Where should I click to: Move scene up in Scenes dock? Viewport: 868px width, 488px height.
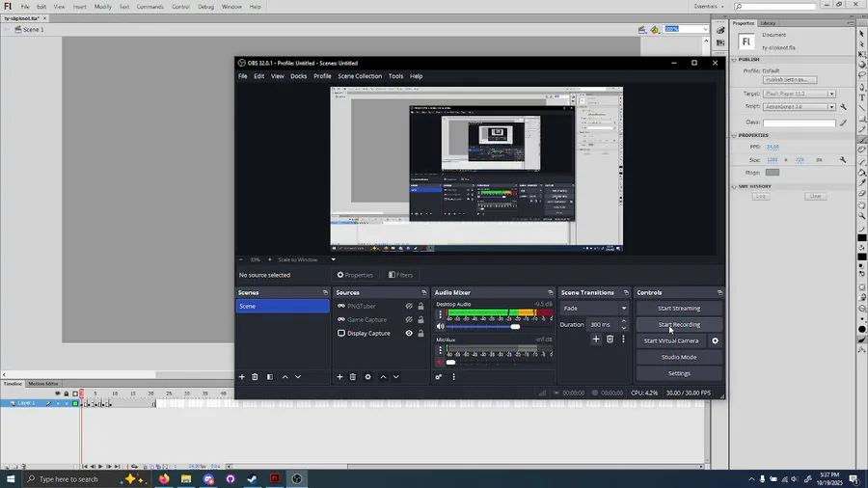pos(285,377)
